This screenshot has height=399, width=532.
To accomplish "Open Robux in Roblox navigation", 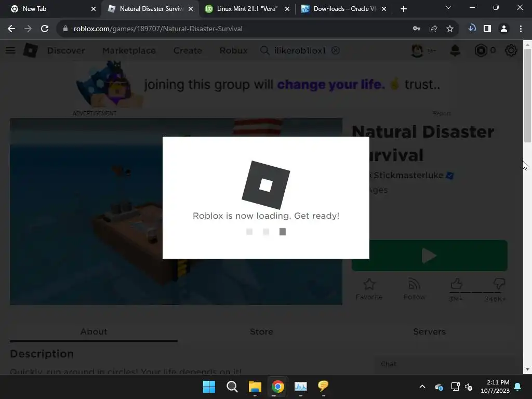I will [233, 50].
